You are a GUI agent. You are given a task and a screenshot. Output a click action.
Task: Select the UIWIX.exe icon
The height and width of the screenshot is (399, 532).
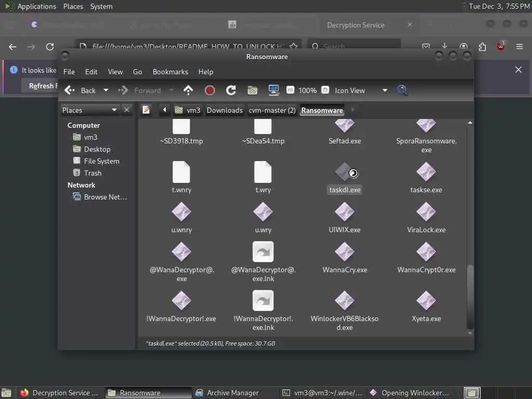click(344, 212)
